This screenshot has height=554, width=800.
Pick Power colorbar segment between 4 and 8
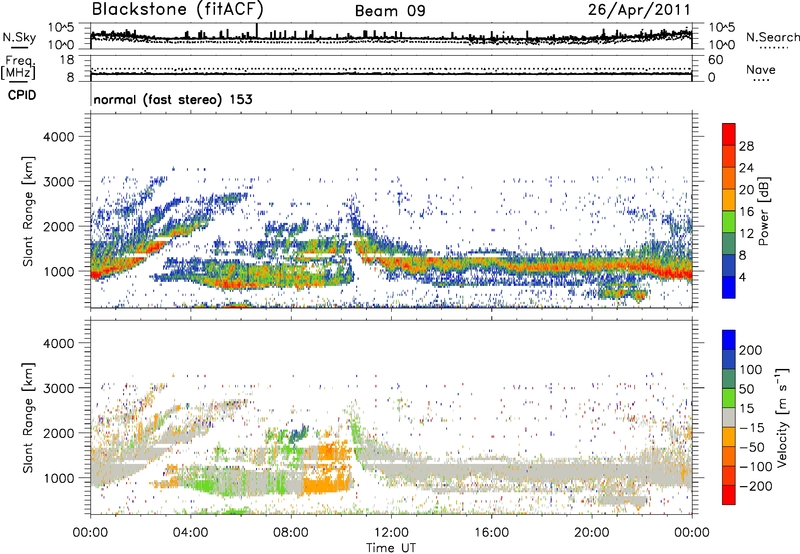[729, 265]
